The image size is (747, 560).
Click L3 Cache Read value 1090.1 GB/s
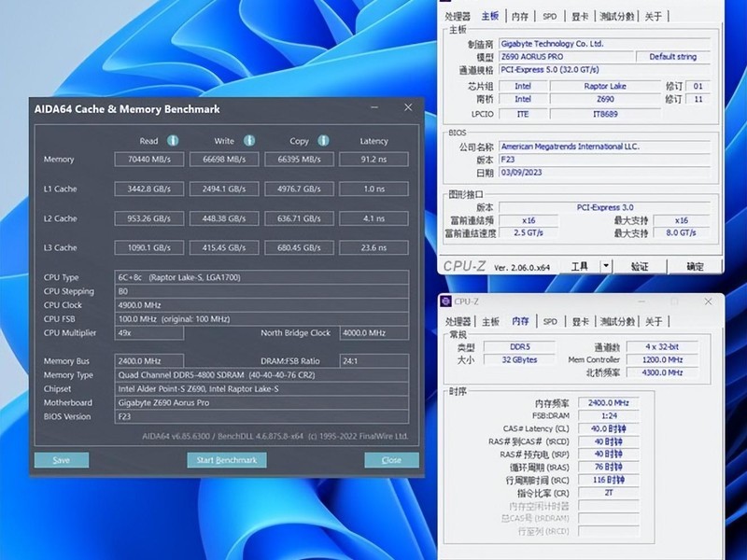[x=149, y=247]
